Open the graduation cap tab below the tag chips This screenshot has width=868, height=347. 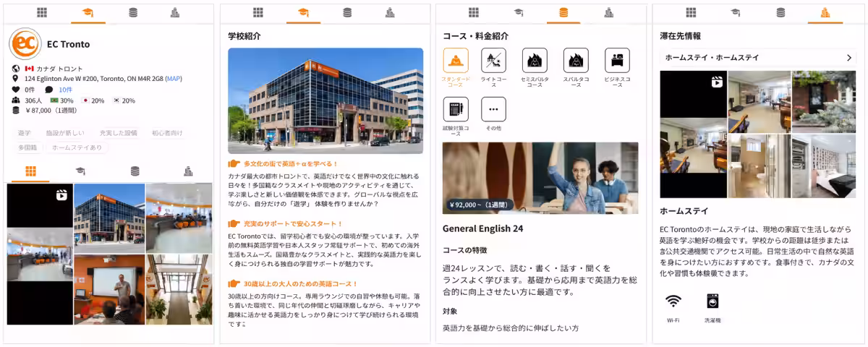coord(80,171)
